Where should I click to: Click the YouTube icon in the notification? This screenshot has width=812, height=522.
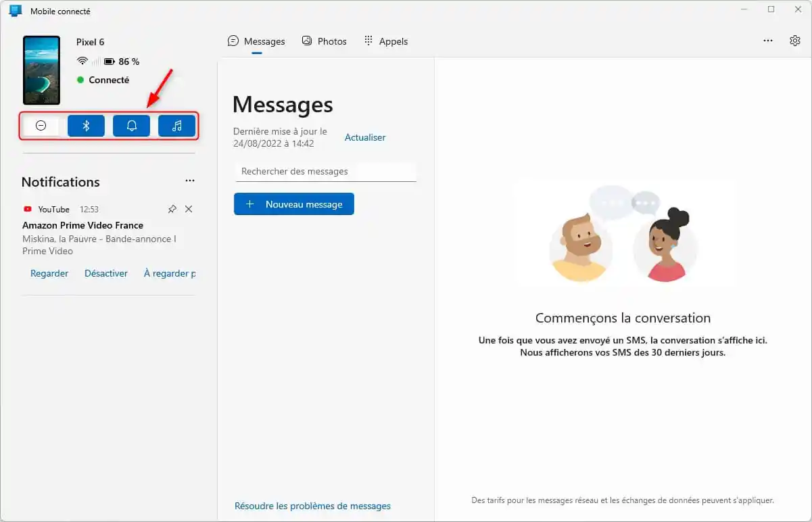click(28, 210)
